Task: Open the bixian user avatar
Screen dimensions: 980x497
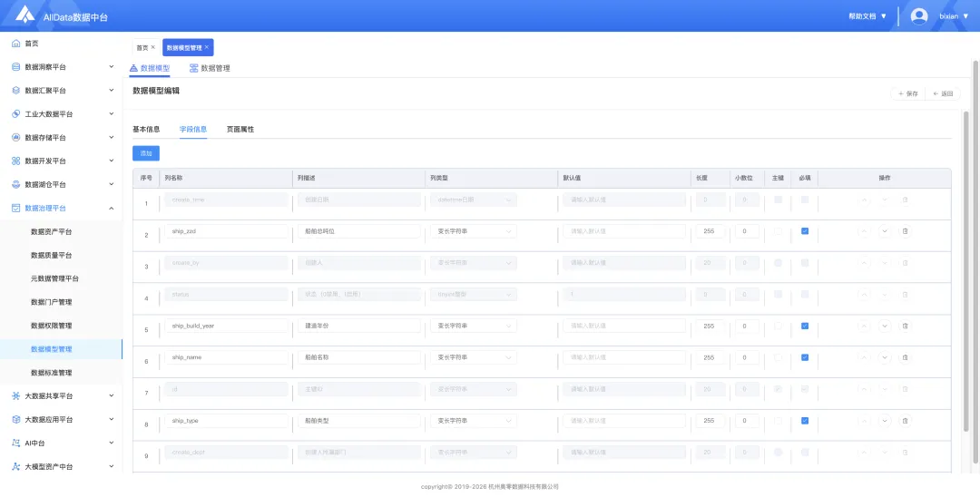Action: 918,16
